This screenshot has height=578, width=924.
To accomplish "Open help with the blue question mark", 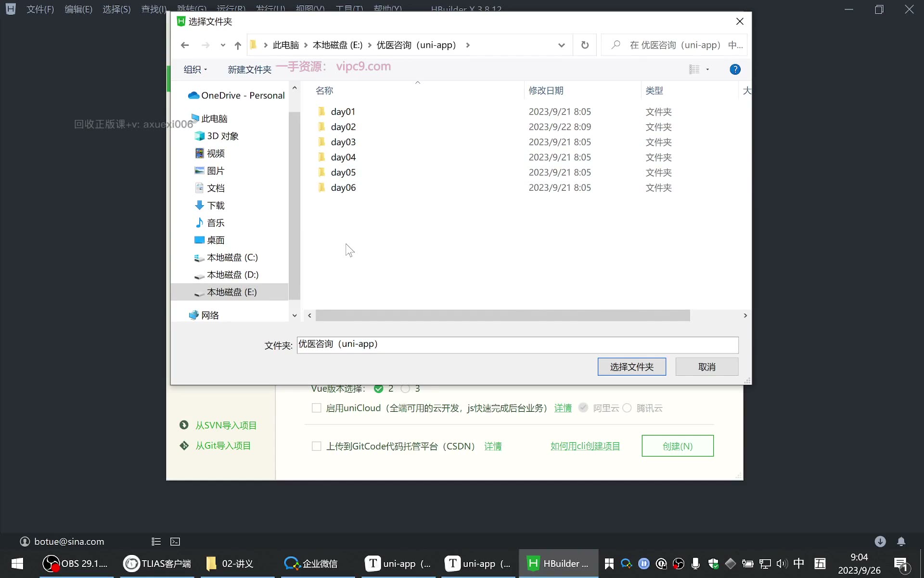I will [735, 69].
